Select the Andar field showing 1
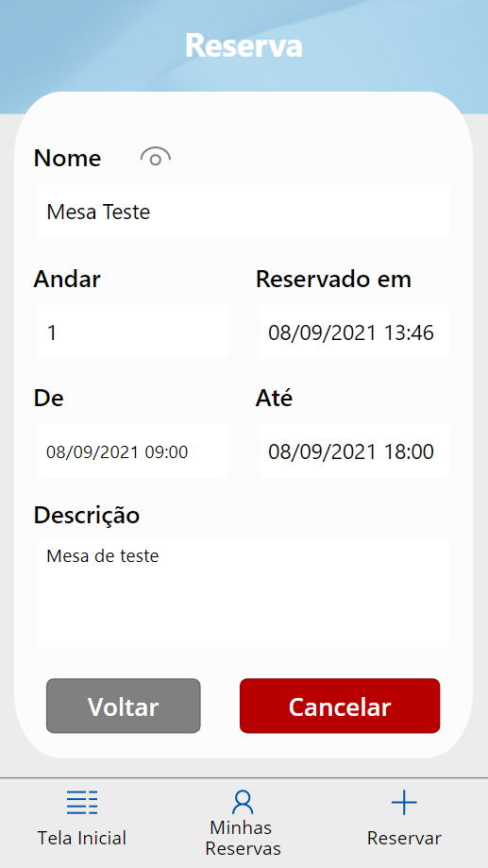This screenshot has height=868, width=488. (x=133, y=331)
